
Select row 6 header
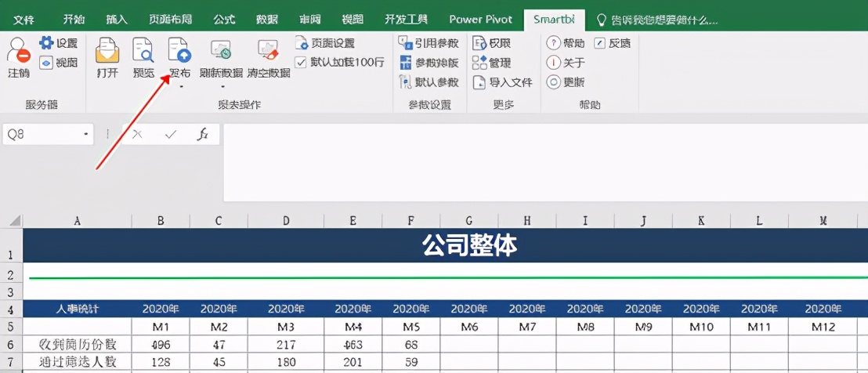pyautogui.click(x=11, y=345)
